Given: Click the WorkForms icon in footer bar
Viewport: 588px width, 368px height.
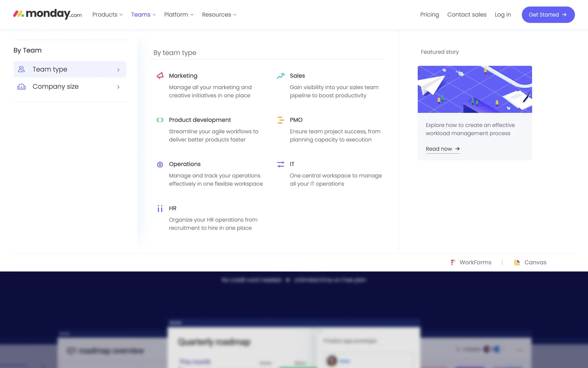Looking at the screenshot, I should point(453,263).
